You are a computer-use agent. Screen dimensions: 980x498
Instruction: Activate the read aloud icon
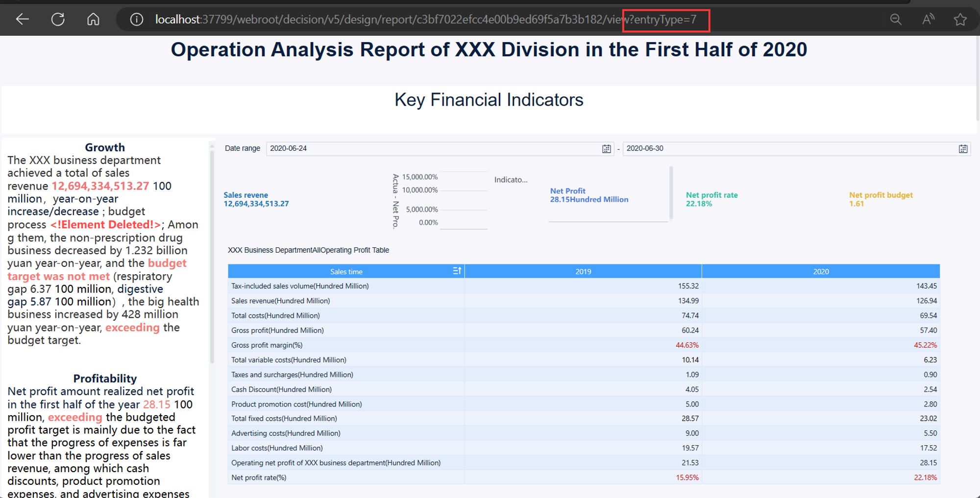click(x=928, y=20)
